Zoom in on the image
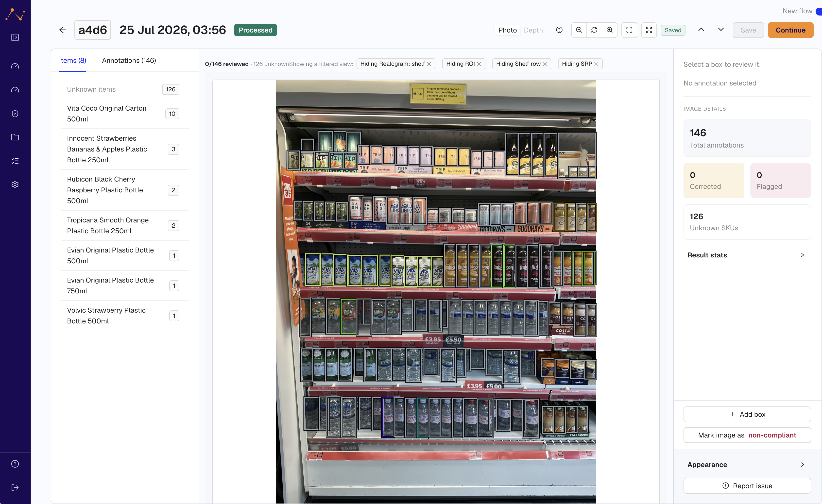The height and width of the screenshot is (504, 822). 610,30
